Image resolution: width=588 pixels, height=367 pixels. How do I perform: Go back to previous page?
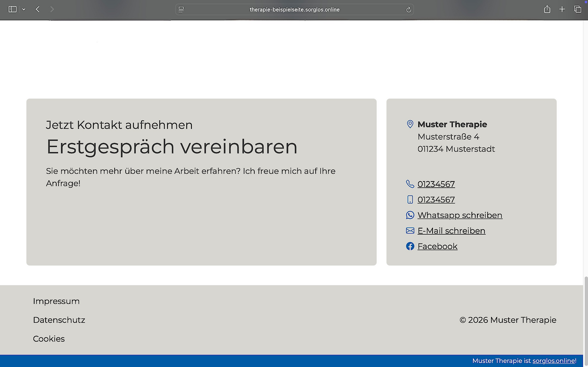click(x=37, y=9)
